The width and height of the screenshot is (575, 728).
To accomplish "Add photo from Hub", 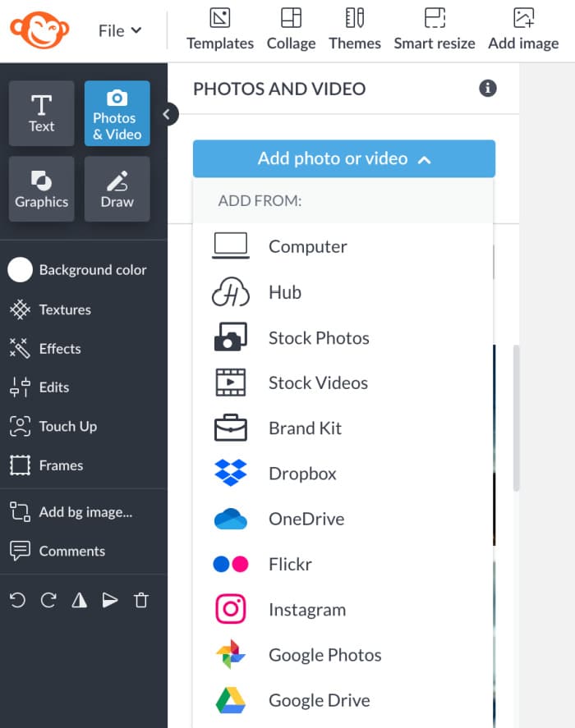I will [343, 292].
